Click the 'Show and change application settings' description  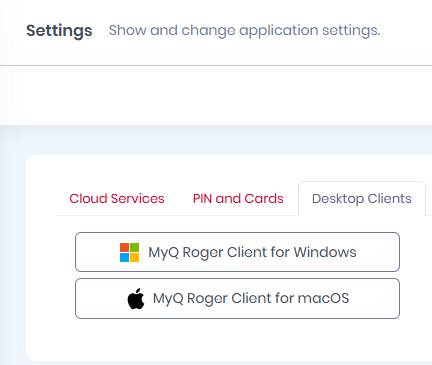point(244,30)
